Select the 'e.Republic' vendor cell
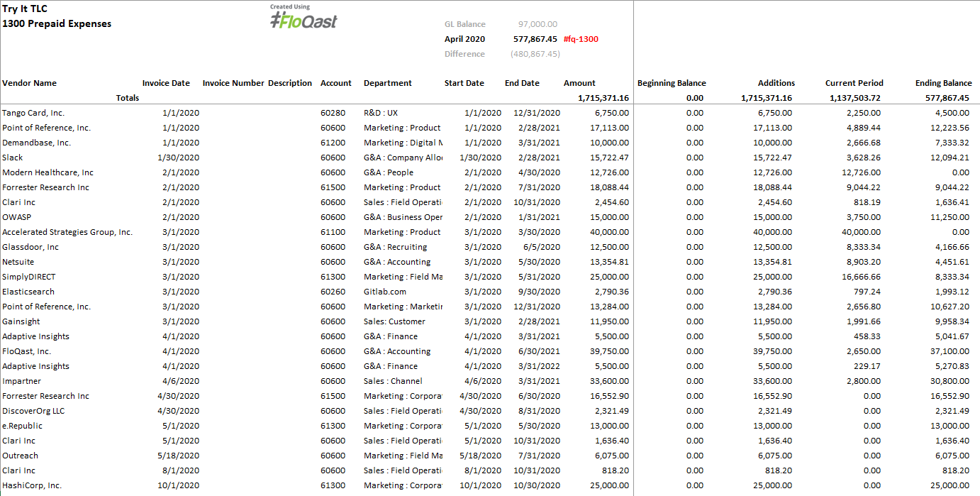Viewport: 980px width, 496px height. coord(22,426)
